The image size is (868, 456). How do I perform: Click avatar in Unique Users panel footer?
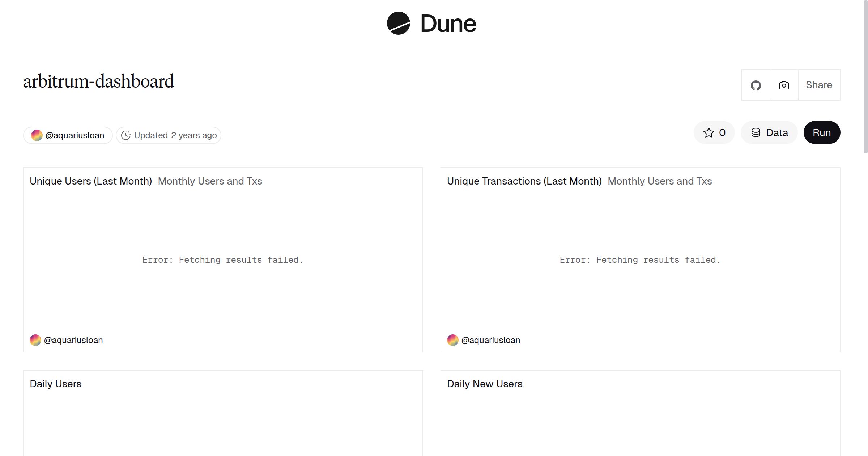pos(35,340)
